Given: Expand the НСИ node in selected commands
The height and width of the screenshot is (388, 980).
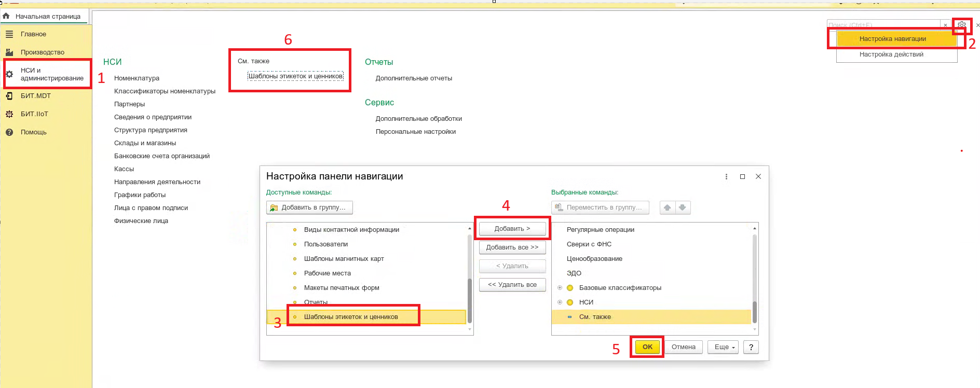Looking at the screenshot, I should [560, 302].
